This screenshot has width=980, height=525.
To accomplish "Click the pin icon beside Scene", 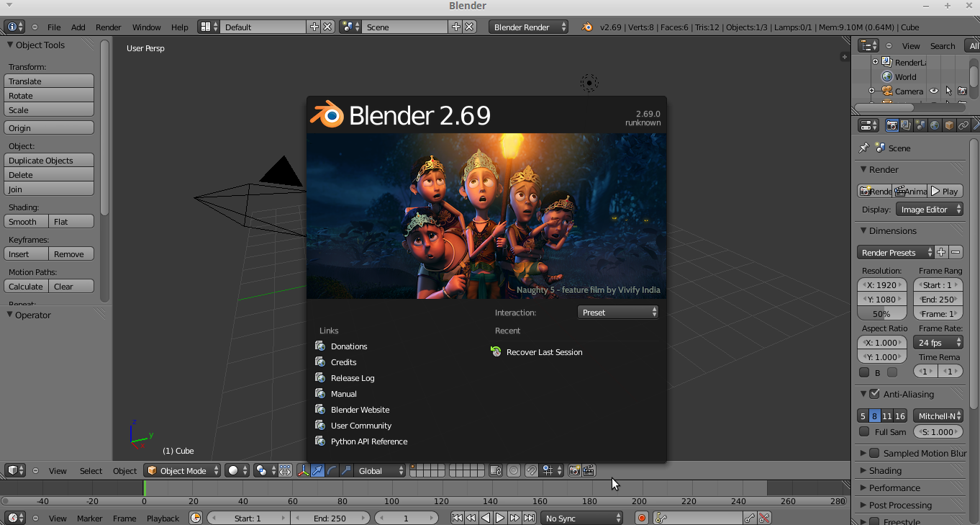I will (864, 148).
